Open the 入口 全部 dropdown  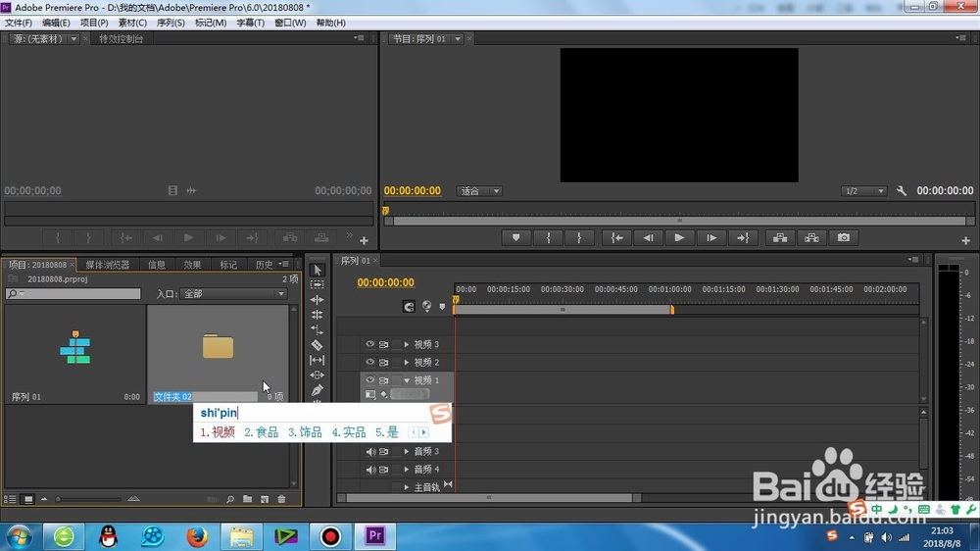[x=233, y=294]
